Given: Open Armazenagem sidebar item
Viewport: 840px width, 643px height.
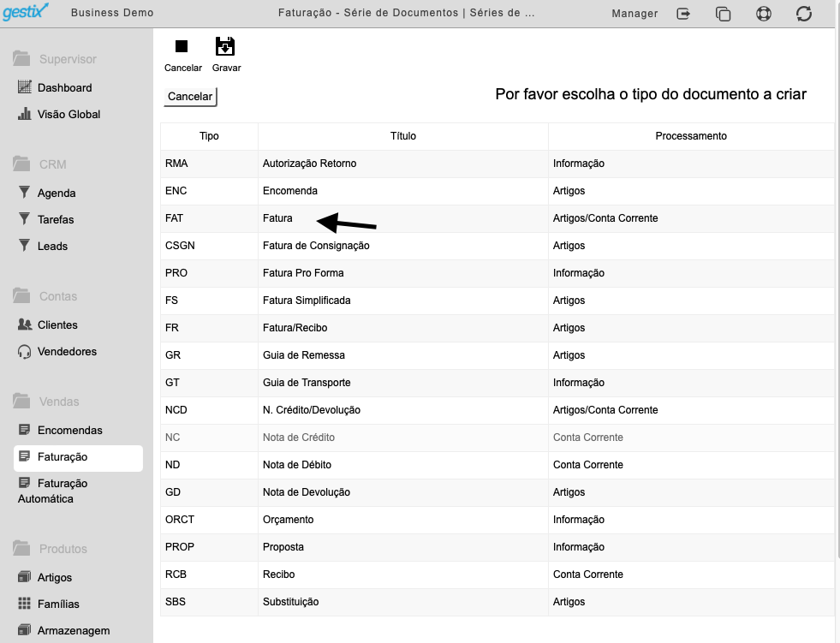Looking at the screenshot, I should coord(74,631).
